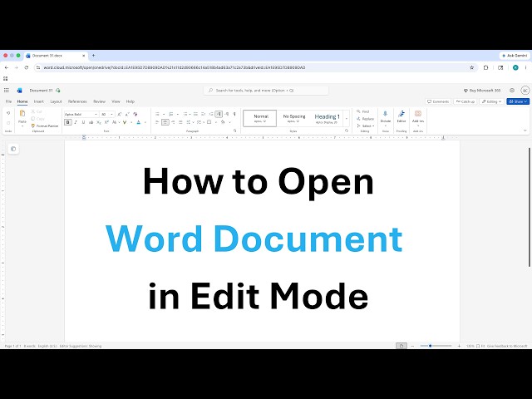Screen dimensions: 532x399
Task: Click the font color A swatch
Action: click(139, 122)
